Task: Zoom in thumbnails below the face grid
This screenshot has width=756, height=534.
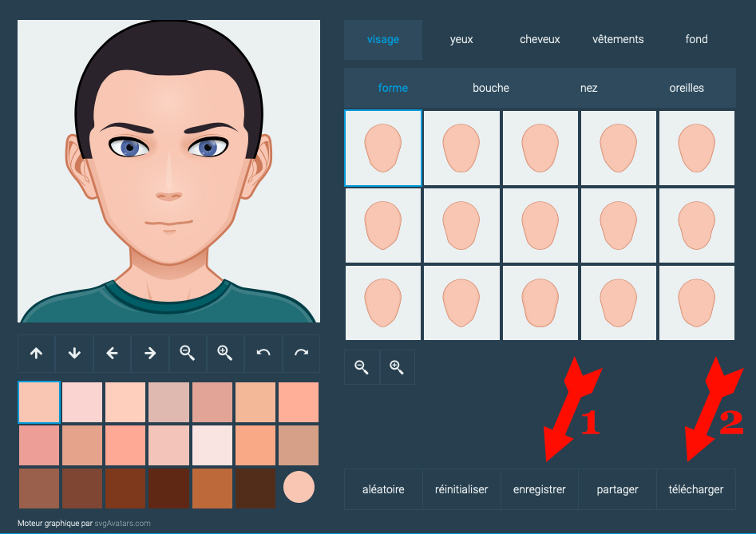Action: tap(398, 367)
